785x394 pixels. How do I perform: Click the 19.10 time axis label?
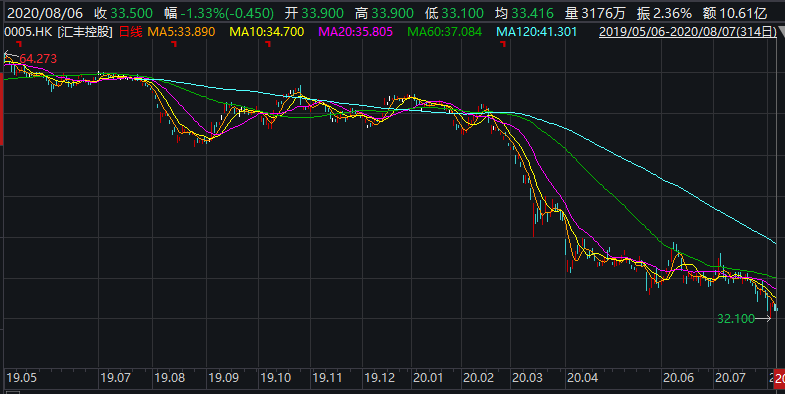click(x=275, y=377)
